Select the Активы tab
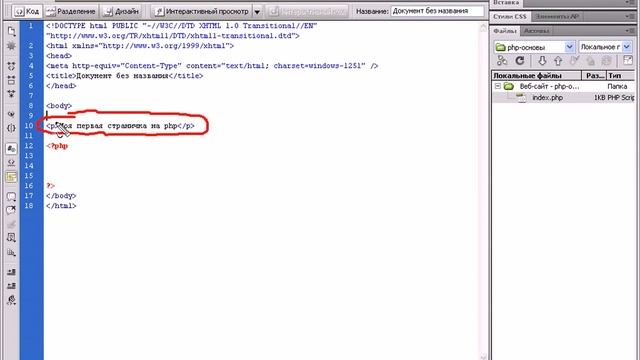 click(536, 31)
